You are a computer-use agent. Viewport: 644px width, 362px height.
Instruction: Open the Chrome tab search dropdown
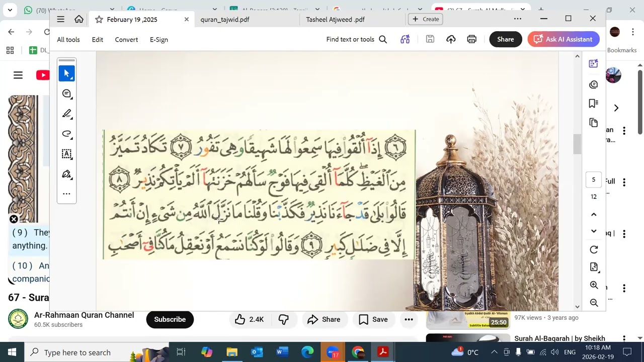tap(10, 10)
